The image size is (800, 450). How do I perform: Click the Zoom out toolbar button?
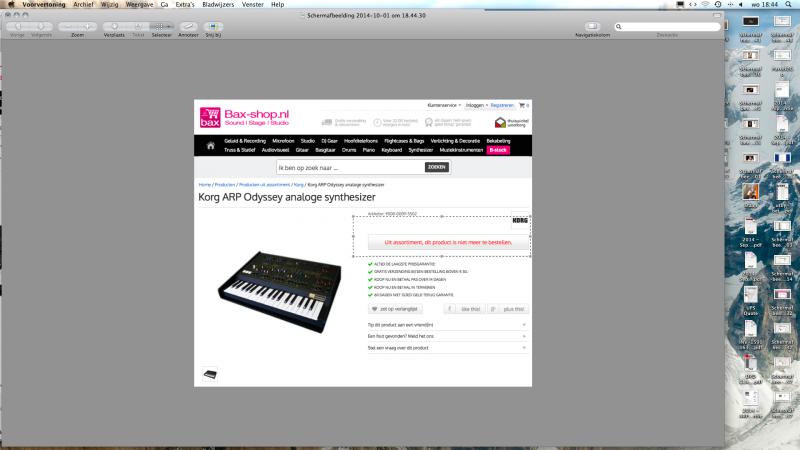(68, 26)
